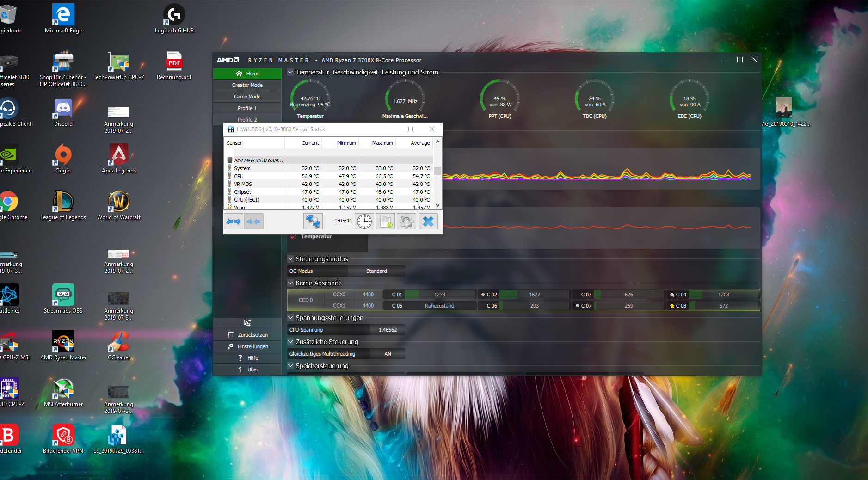Viewport: 868px width, 480px height.
Task: Collapse the Zusätzliche Steuerung section
Action: click(290, 342)
